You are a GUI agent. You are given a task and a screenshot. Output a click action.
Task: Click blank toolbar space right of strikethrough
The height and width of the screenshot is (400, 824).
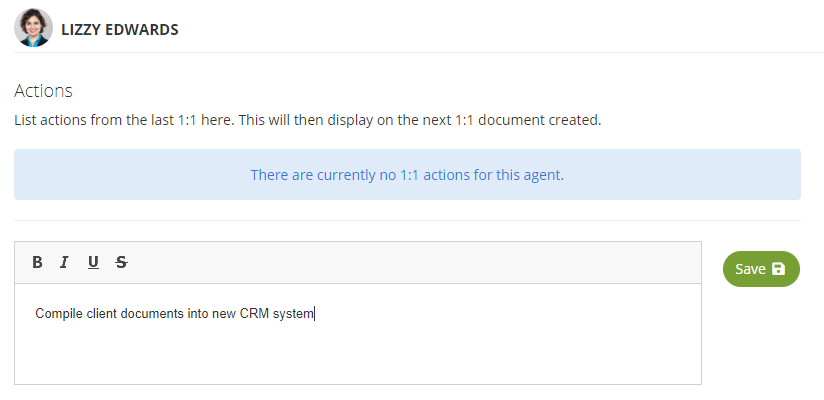coord(415,262)
